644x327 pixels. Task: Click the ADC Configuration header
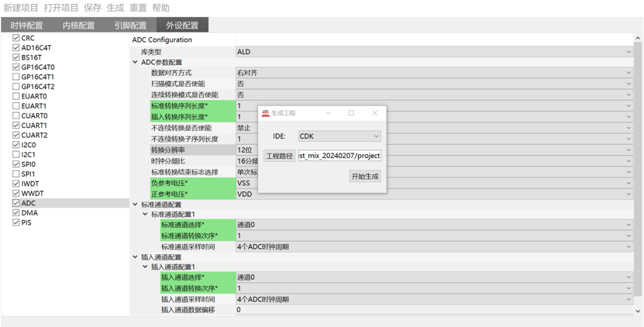162,40
